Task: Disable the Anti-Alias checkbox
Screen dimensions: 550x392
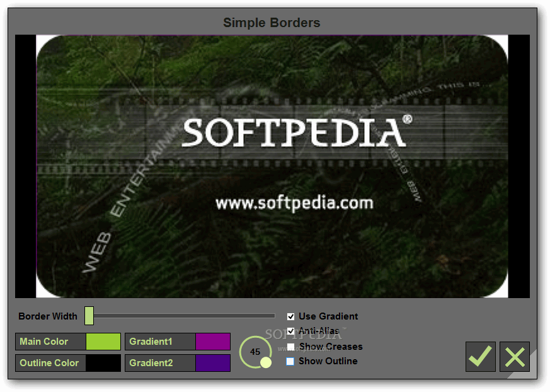Action: (290, 331)
